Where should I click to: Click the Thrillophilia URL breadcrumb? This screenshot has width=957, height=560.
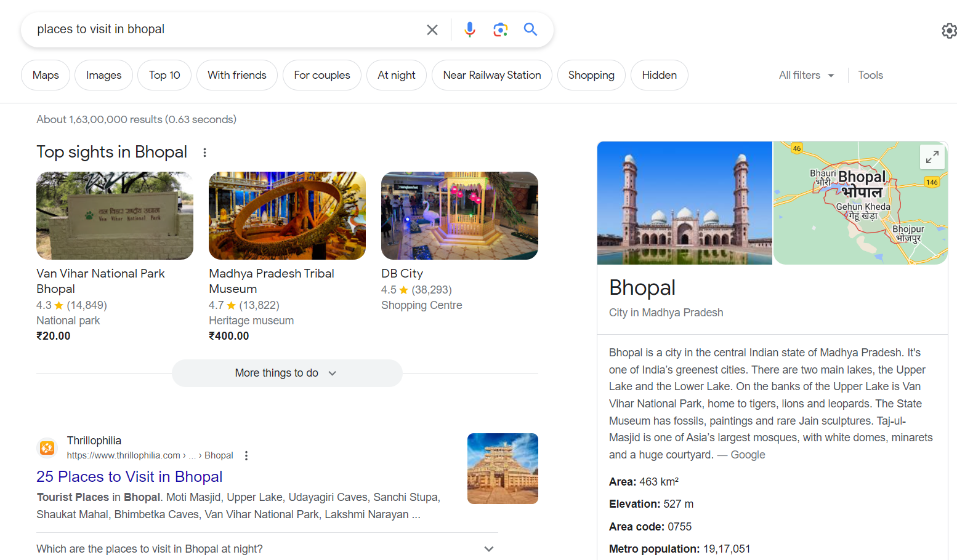click(150, 455)
